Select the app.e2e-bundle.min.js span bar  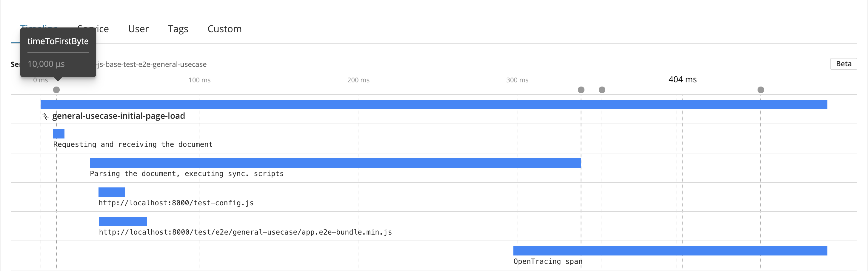(x=123, y=221)
